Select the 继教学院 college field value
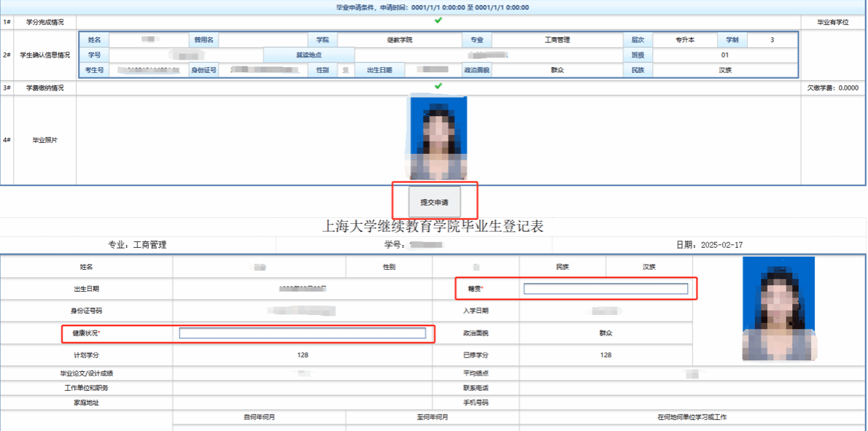This screenshot has height=431, width=868. 399,39
